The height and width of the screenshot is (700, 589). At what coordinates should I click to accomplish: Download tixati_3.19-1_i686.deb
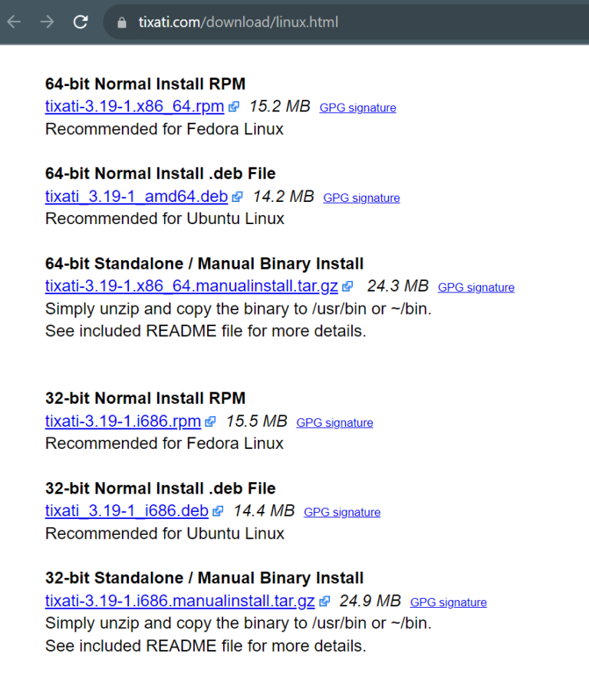[x=127, y=511]
